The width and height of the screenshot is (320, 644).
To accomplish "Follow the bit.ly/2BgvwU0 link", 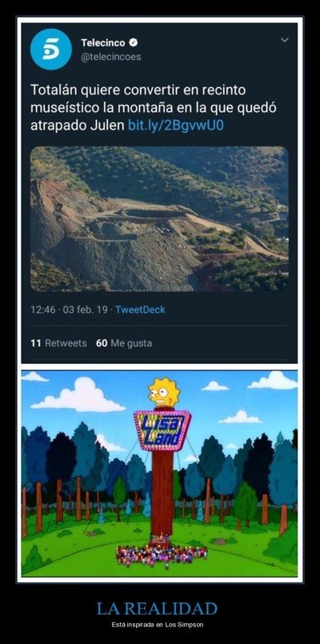I will click(176, 126).
